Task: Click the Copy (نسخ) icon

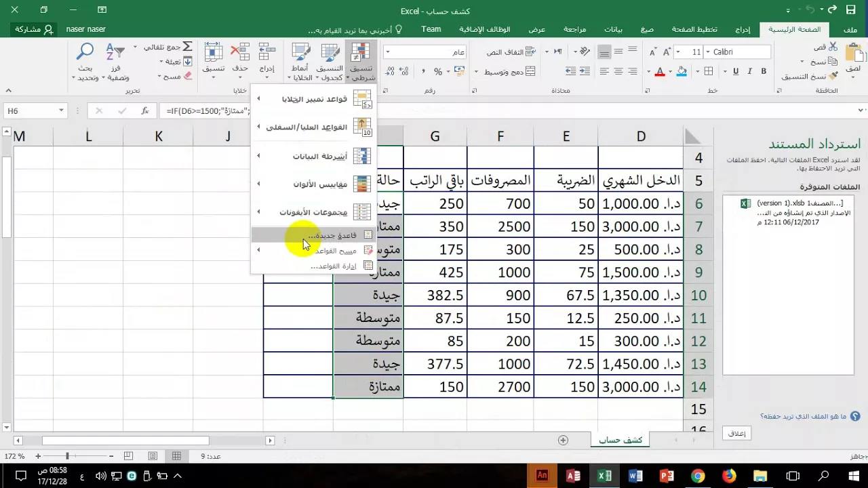Action: [833, 62]
